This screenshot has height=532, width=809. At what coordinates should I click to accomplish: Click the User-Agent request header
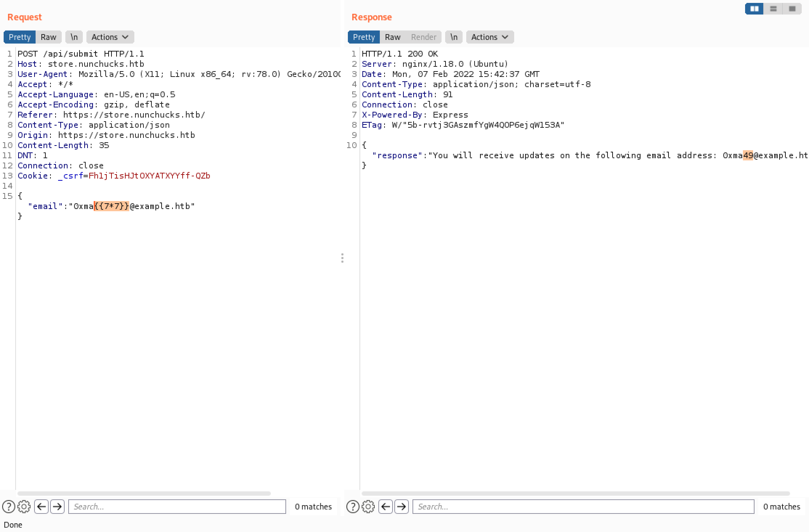pos(179,74)
